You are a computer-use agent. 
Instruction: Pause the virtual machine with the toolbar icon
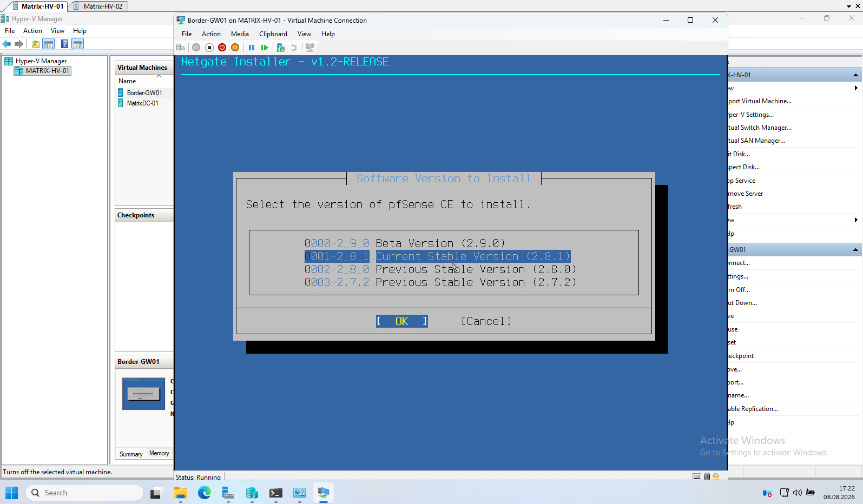(x=252, y=48)
